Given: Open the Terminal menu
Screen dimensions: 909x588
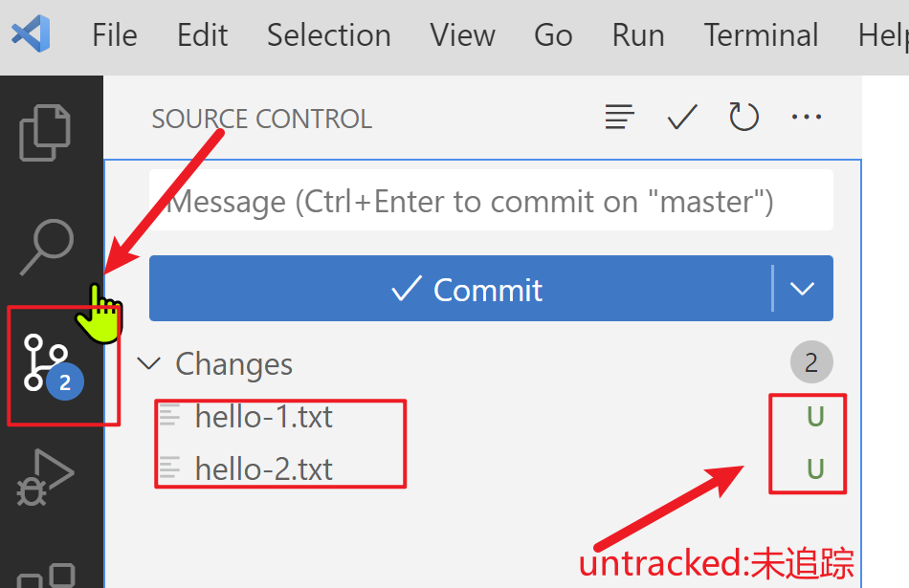Looking at the screenshot, I should (761, 35).
